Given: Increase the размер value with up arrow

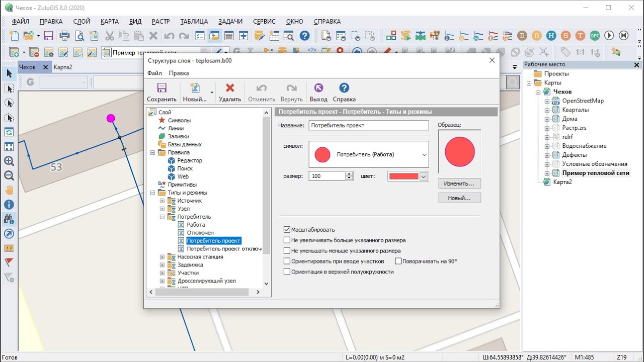Looking at the screenshot, I should tap(349, 174).
